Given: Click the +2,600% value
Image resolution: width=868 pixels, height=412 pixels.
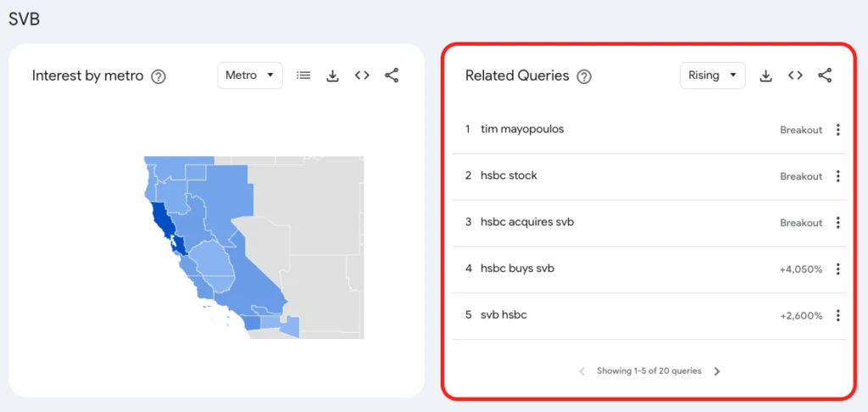Looking at the screenshot, I should [801, 315].
